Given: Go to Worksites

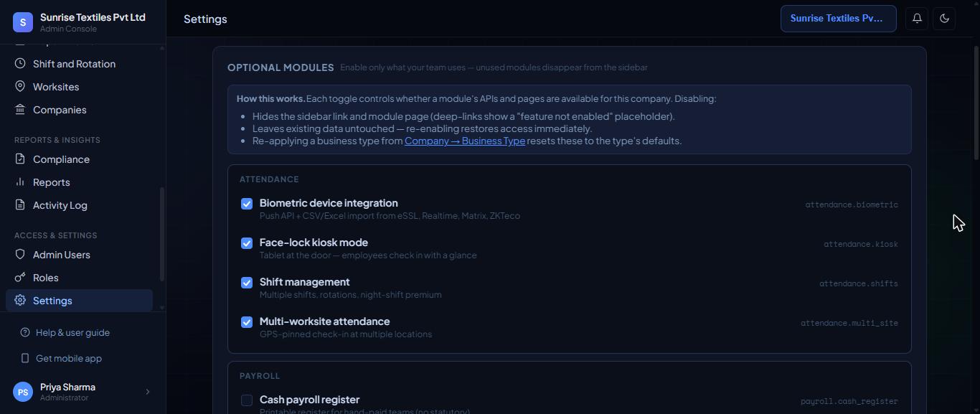Looking at the screenshot, I should point(79,87).
